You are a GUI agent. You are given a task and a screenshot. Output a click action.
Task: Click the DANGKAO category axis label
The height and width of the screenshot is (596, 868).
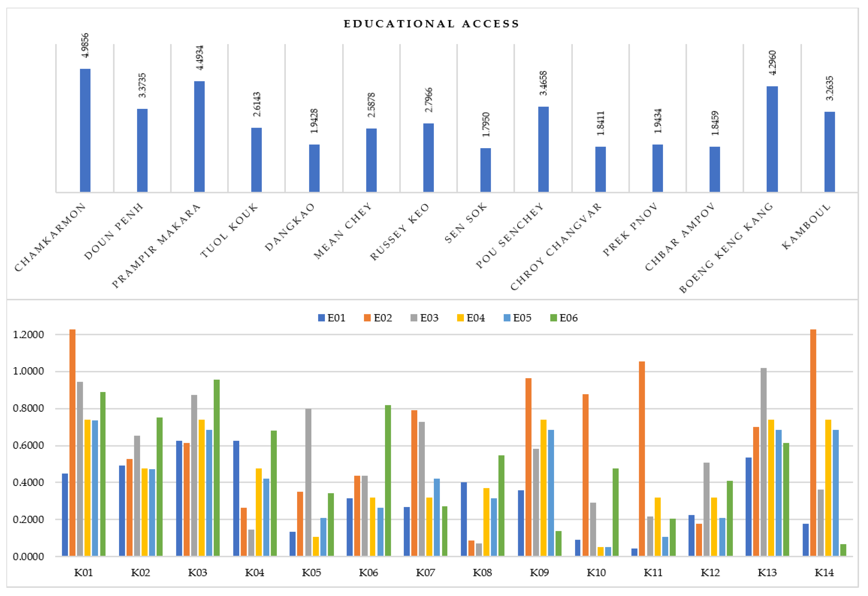point(290,227)
